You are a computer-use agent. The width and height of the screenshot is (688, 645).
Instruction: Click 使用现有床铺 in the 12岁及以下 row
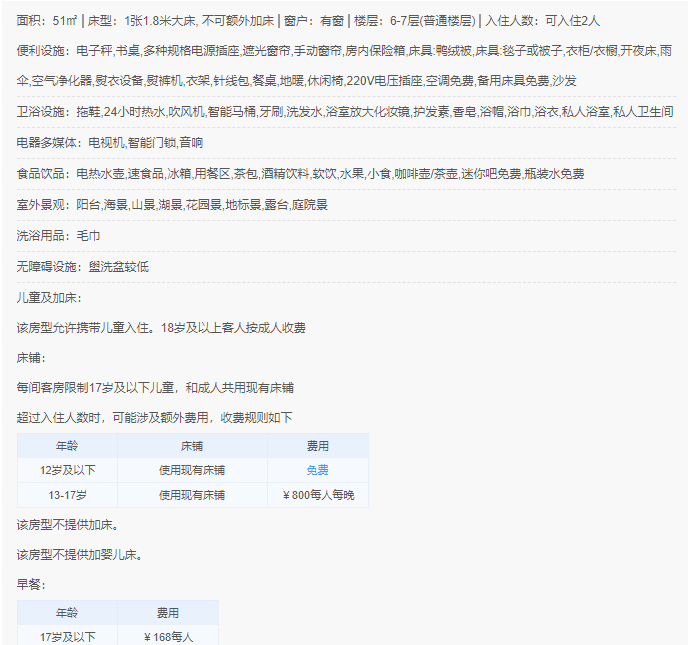(x=192, y=470)
